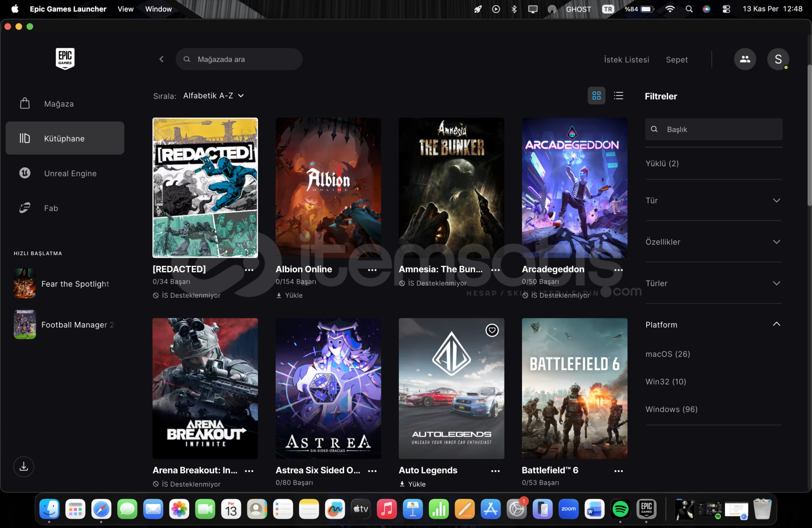
Task: Click the back arrow near search
Action: (161, 59)
